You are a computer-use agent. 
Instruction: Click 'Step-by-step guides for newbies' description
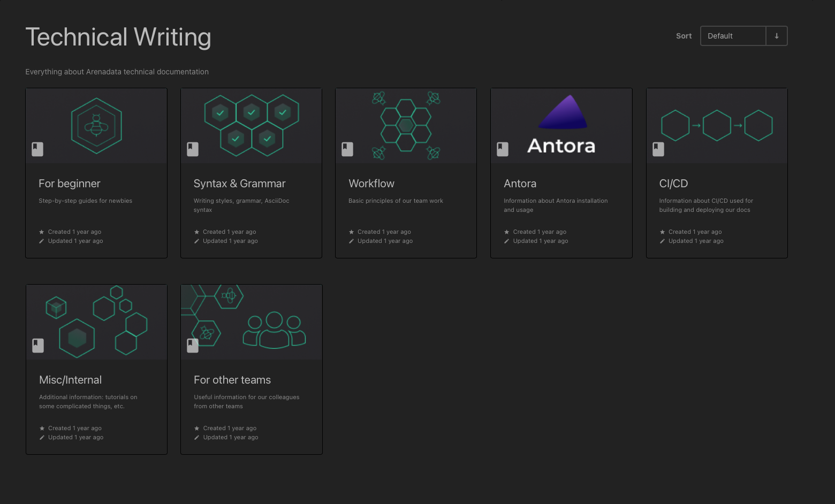coord(86,201)
